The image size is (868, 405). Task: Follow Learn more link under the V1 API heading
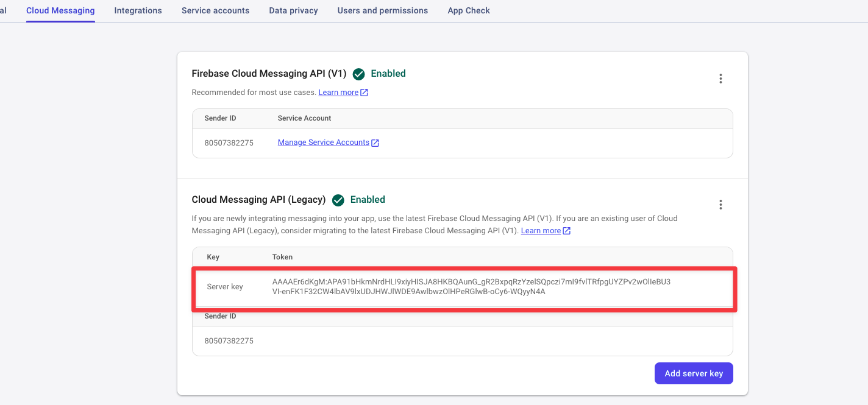tap(343, 93)
